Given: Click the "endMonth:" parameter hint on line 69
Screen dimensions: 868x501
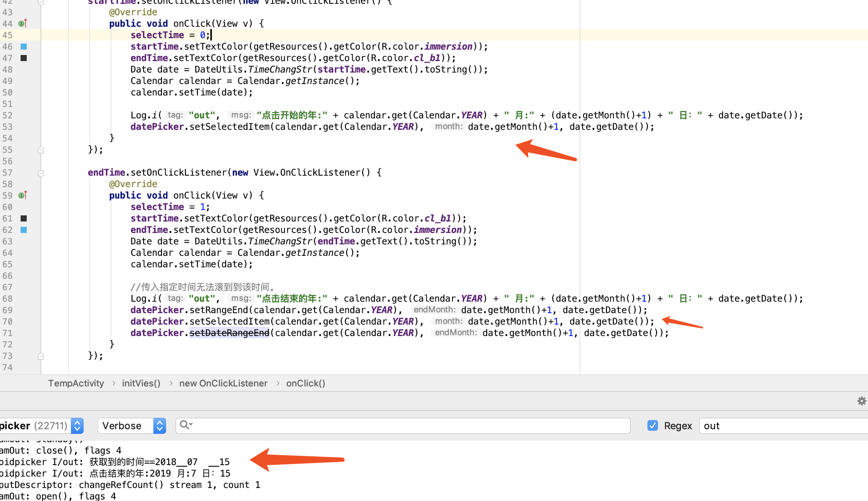Looking at the screenshot, I should pos(434,310).
